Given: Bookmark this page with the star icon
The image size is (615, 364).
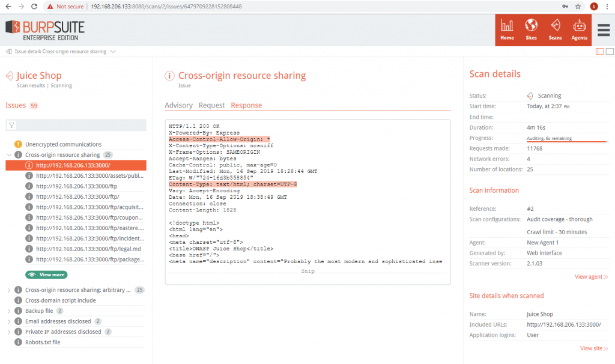Looking at the screenshot, I should pyautogui.click(x=578, y=6).
